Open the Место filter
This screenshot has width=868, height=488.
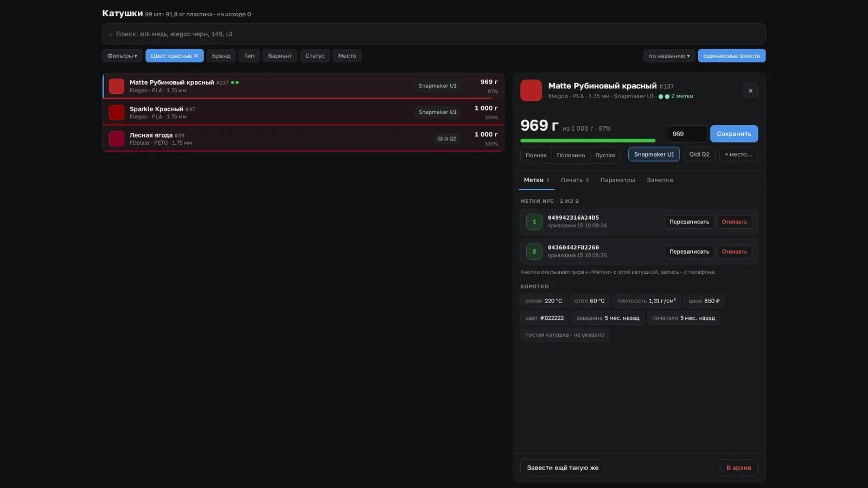347,56
